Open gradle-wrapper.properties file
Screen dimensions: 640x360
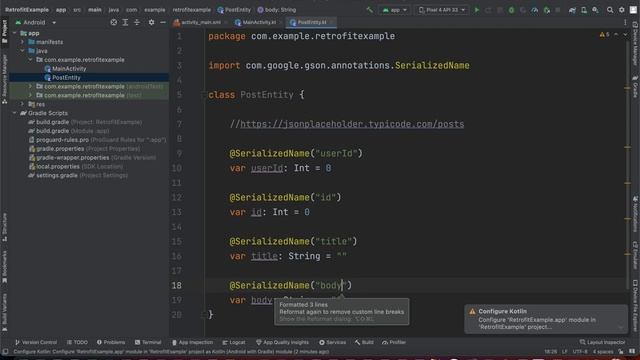tap(92, 158)
